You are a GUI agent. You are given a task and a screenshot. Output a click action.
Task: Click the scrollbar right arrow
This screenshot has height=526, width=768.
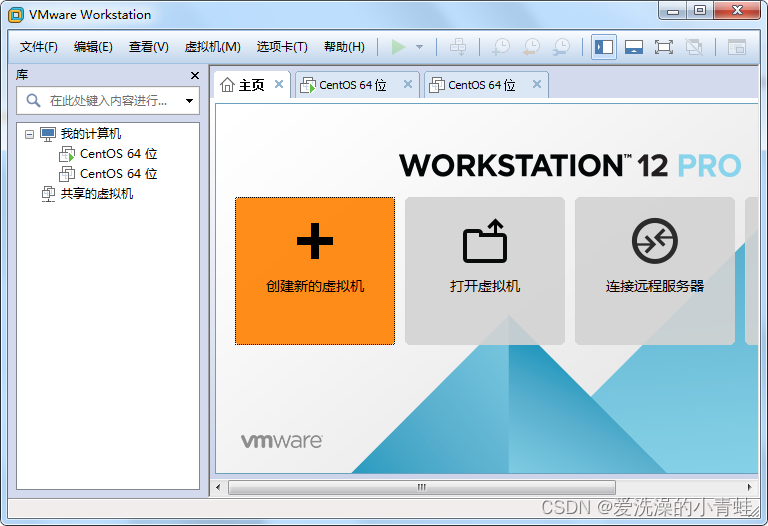tap(749, 487)
